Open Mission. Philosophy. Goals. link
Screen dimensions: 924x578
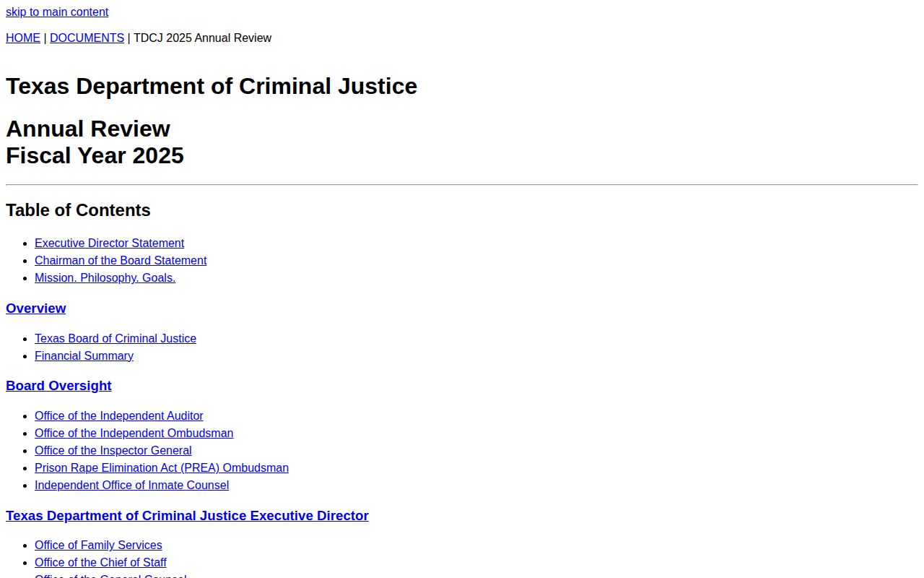tap(105, 278)
